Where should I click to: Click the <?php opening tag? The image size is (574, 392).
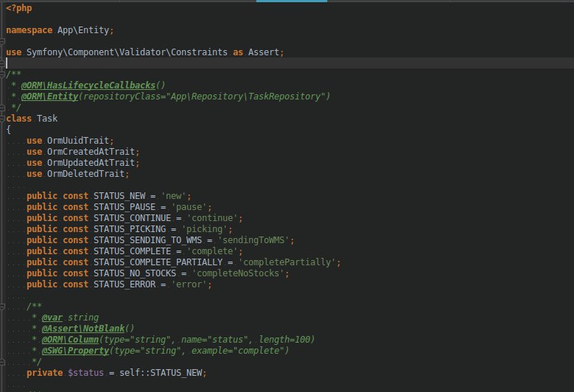point(19,8)
